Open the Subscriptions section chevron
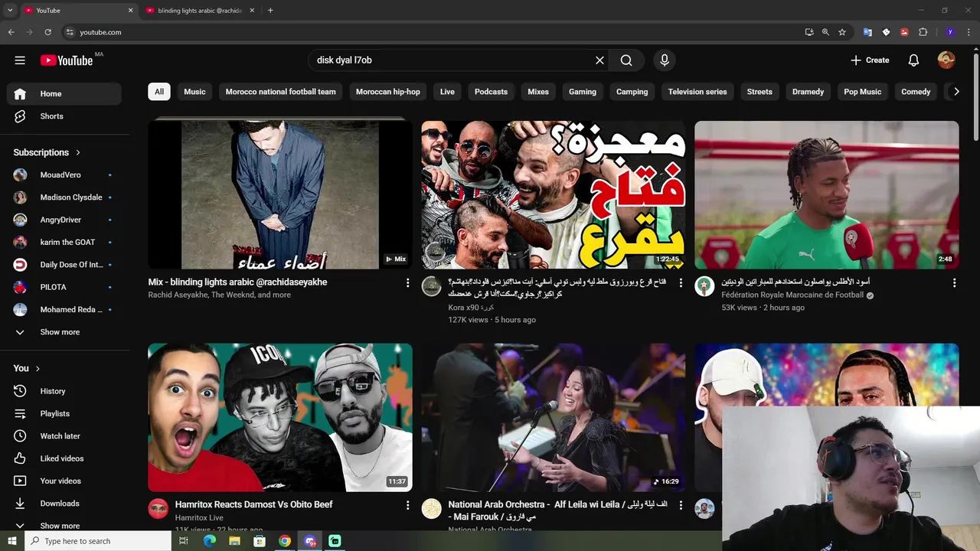 [x=78, y=152]
